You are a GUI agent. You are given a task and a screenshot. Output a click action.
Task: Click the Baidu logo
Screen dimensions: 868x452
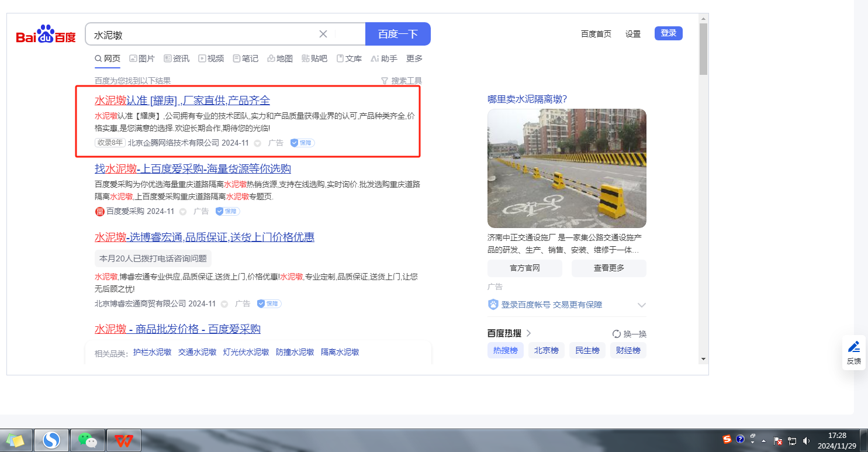click(46, 34)
